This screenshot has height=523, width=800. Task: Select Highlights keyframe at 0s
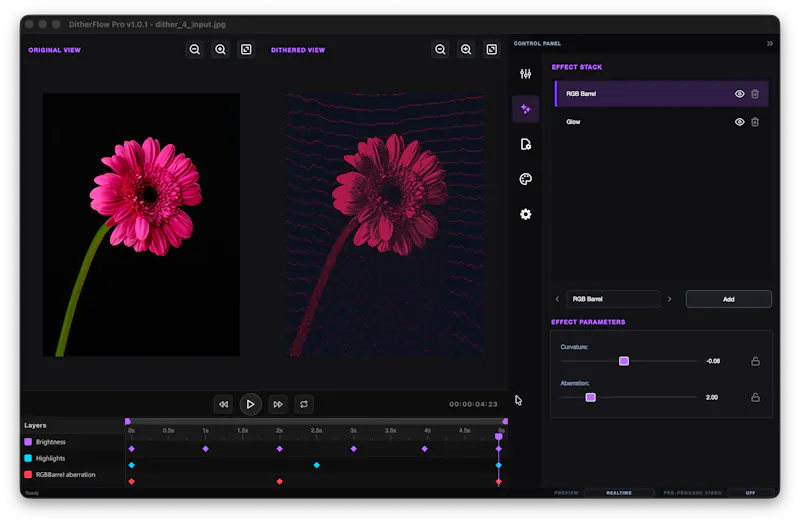tap(132, 465)
